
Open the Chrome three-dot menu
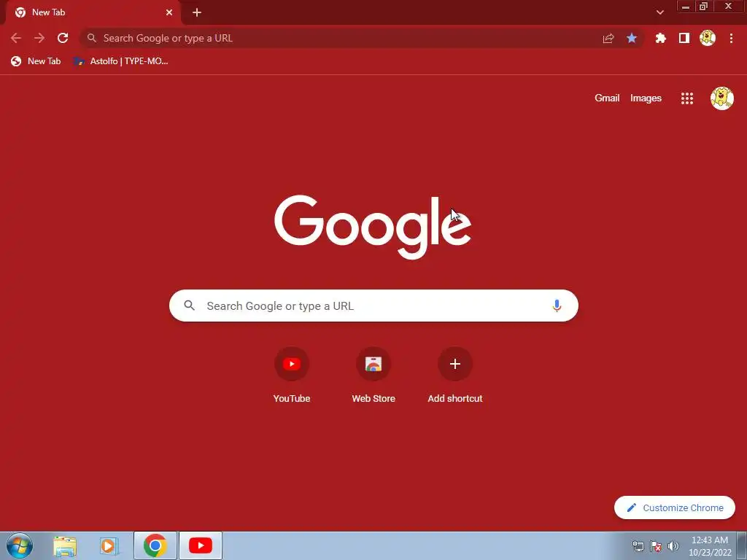point(731,38)
